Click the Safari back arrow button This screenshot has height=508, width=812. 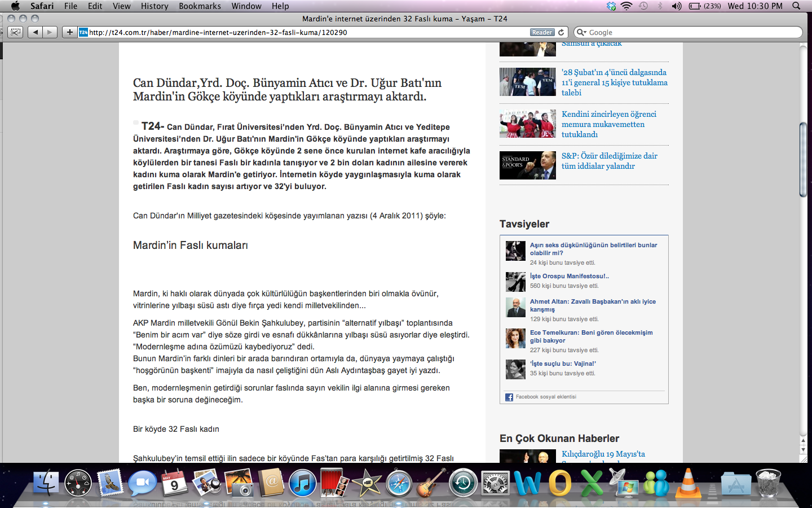coord(36,32)
